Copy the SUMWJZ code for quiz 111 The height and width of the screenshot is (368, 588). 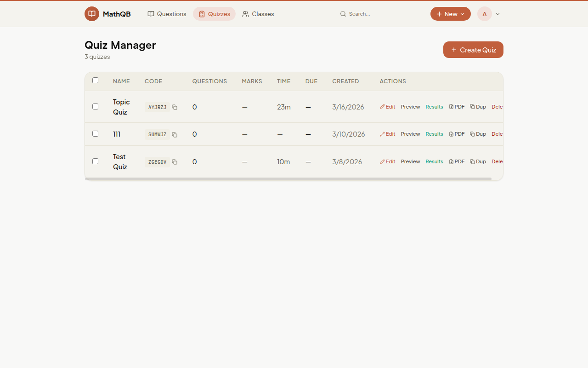tap(175, 134)
